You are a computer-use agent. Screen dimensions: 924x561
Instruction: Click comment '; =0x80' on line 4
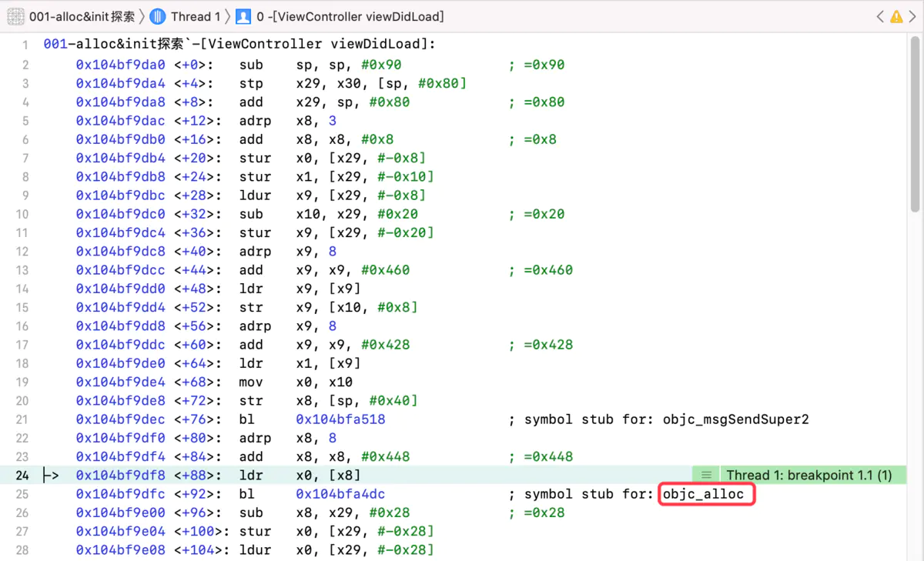click(537, 102)
